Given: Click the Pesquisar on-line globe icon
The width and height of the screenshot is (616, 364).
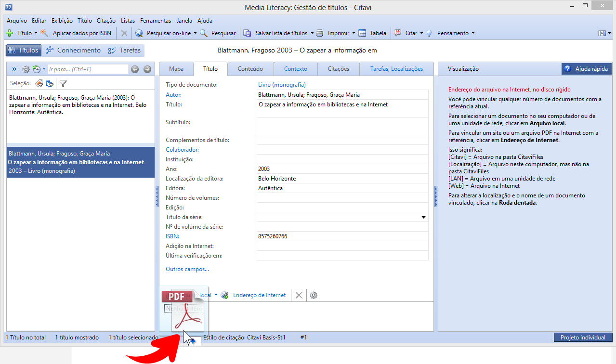Looking at the screenshot, I should point(139,33).
